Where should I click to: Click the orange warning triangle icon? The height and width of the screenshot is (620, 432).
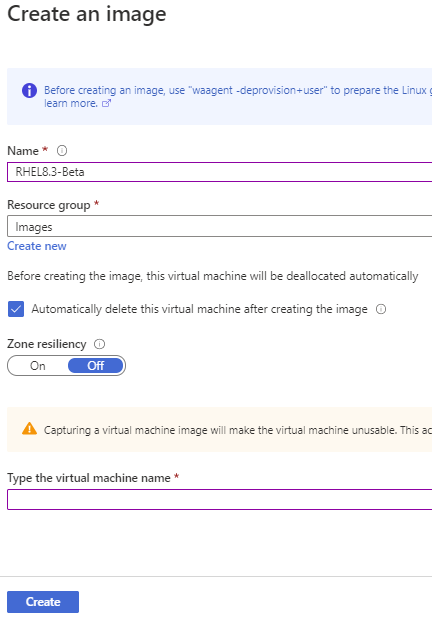click(30, 429)
